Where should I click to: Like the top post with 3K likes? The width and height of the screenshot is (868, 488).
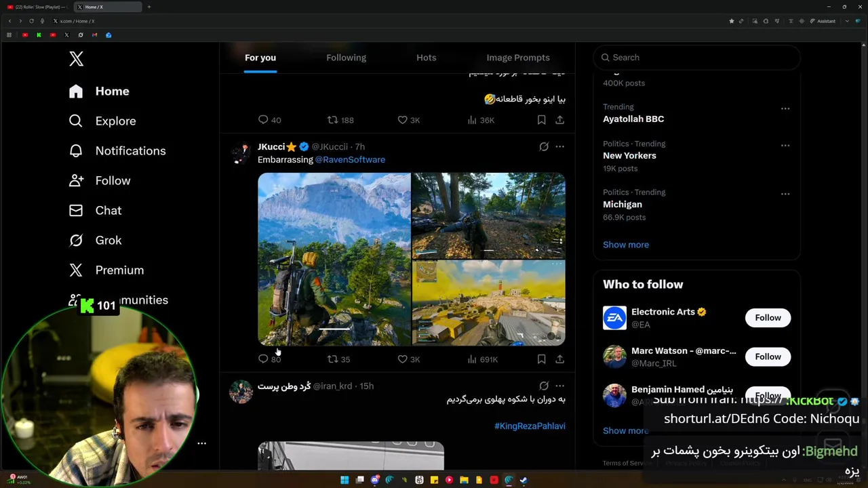pyautogui.click(x=408, y=120)
